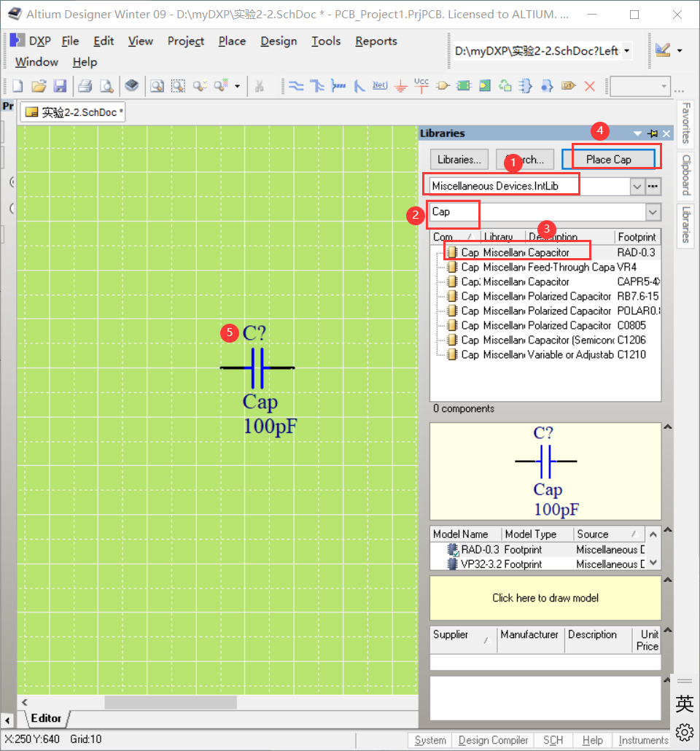Screen dimensions: 700x751
Task: Zoom in on selected objects
Action: (x=199, y=86)
